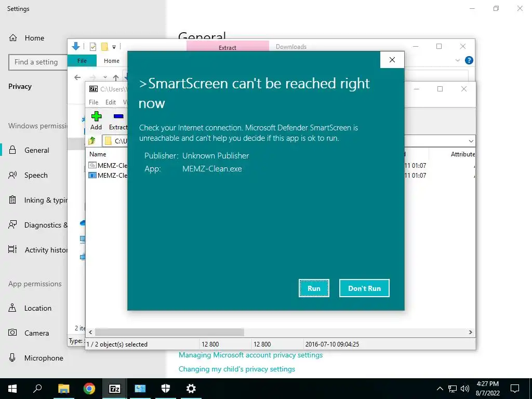The height and width of the screenshot is (399, 532).
Task: Click the Find a setting search box
Action: pyautogui.click(x=38, y=62)
